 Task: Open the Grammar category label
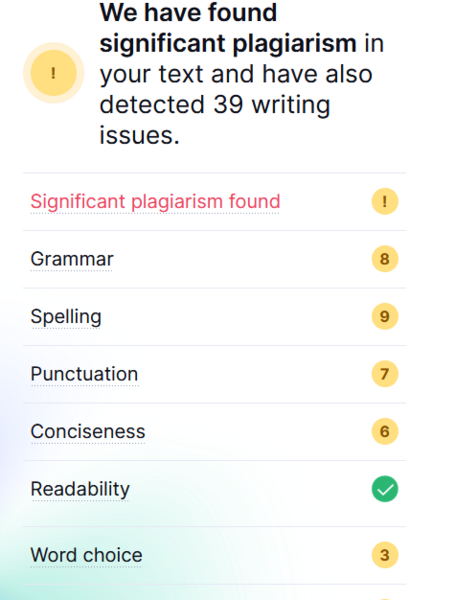tap(72, 259)
